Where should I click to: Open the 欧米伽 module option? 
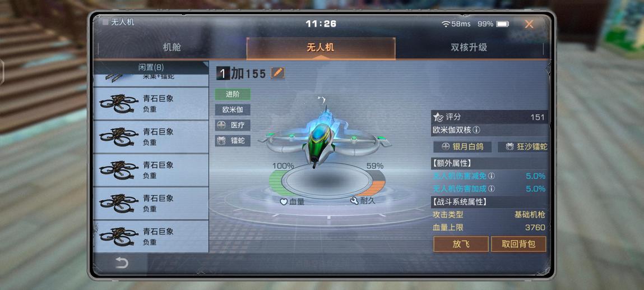(233, 110)
